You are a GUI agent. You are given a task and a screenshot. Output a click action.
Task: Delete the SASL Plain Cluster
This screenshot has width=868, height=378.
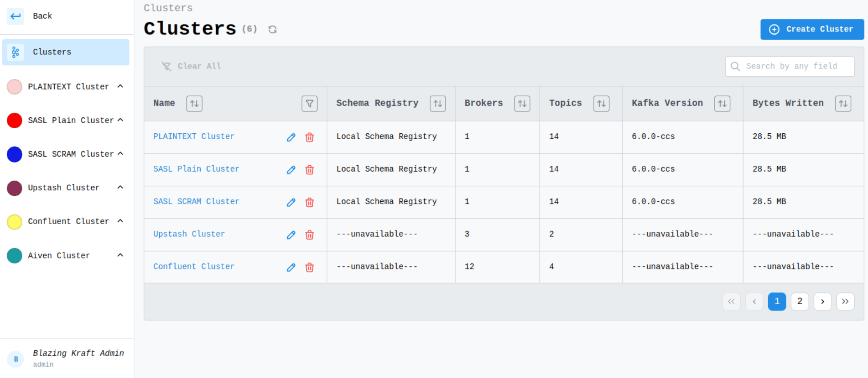[309, 170]
